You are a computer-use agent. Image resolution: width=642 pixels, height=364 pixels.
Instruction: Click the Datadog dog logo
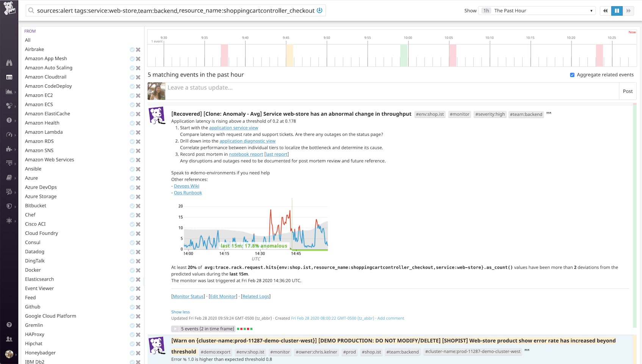(x=9, y=8)
